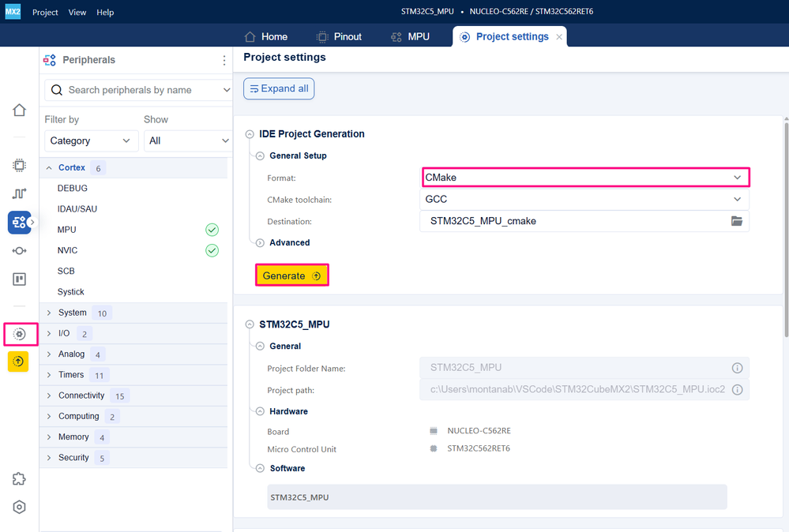789x532 pixels.
Task: Open the Format CMake dropdown
Action: tap(586, 178)
